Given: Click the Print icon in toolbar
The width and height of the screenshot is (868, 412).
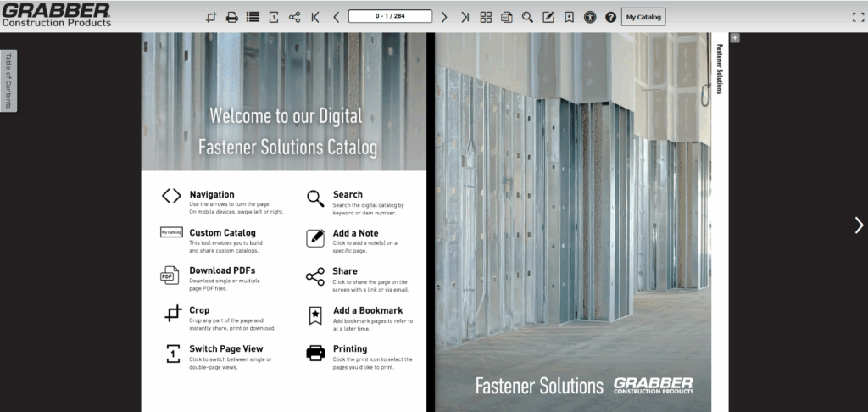Looking at the screenshot, I should click(232, 17).
